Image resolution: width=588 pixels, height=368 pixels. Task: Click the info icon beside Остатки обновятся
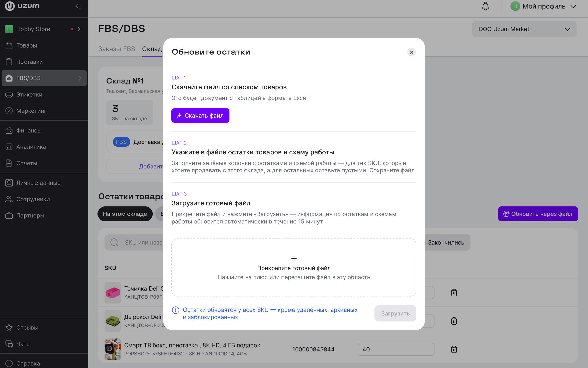[176, 310]
